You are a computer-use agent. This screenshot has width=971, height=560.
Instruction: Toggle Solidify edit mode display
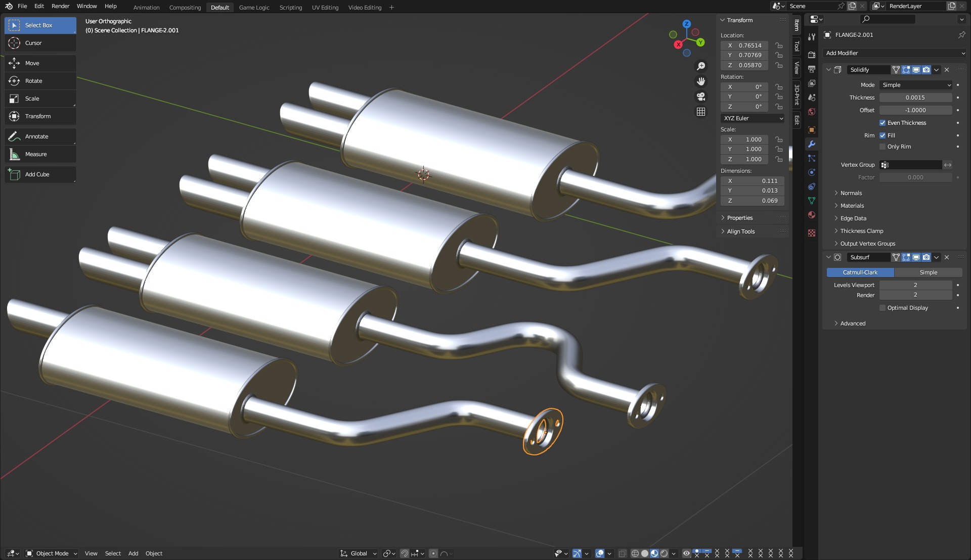tap(906, 70)
